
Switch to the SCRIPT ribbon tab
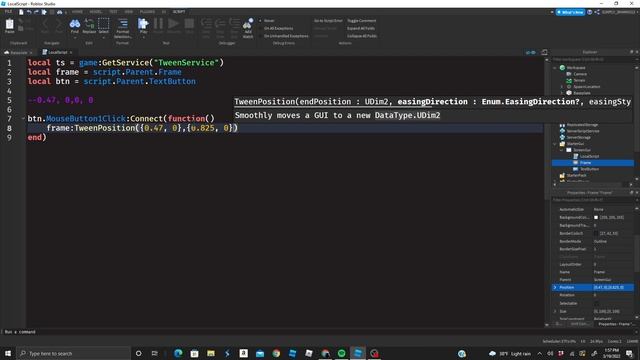pos(179,12)
